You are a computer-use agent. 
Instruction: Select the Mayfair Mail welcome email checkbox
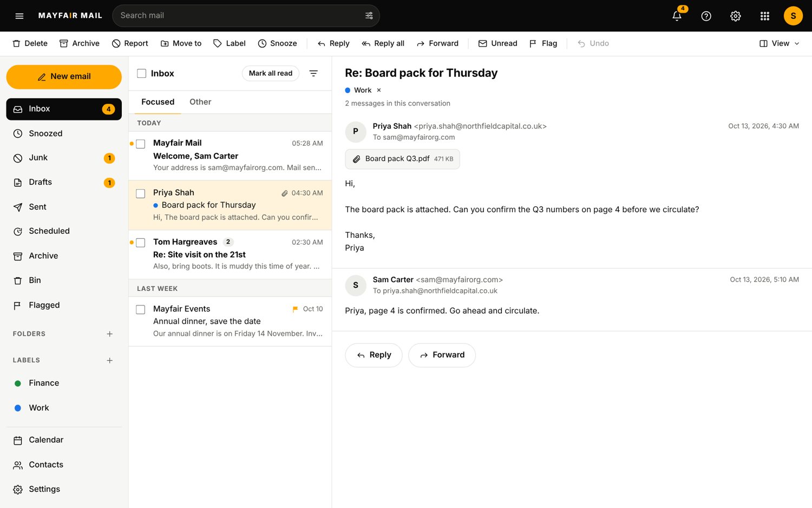[141, 144]
